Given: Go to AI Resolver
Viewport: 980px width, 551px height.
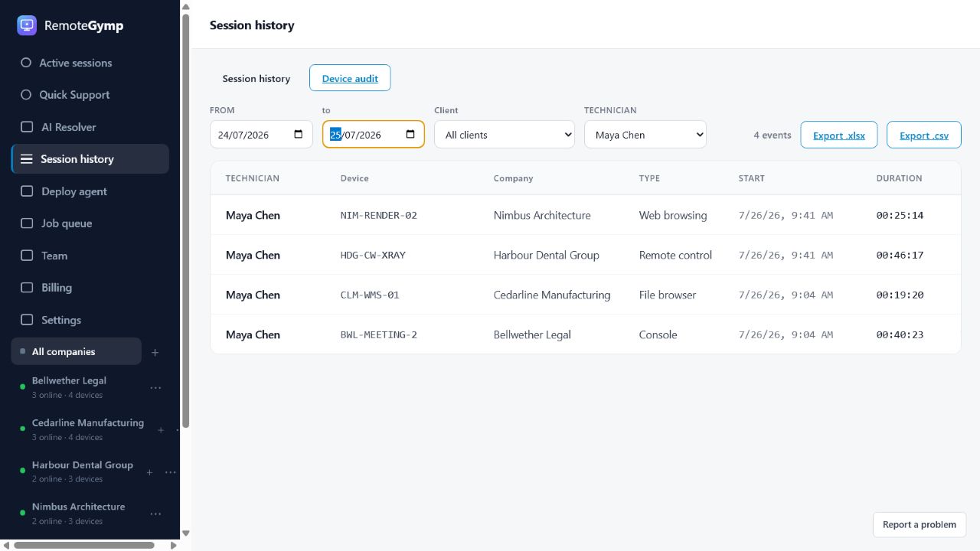Looking at the screenshot, I should pyautogui.click(x=90, y=127).
